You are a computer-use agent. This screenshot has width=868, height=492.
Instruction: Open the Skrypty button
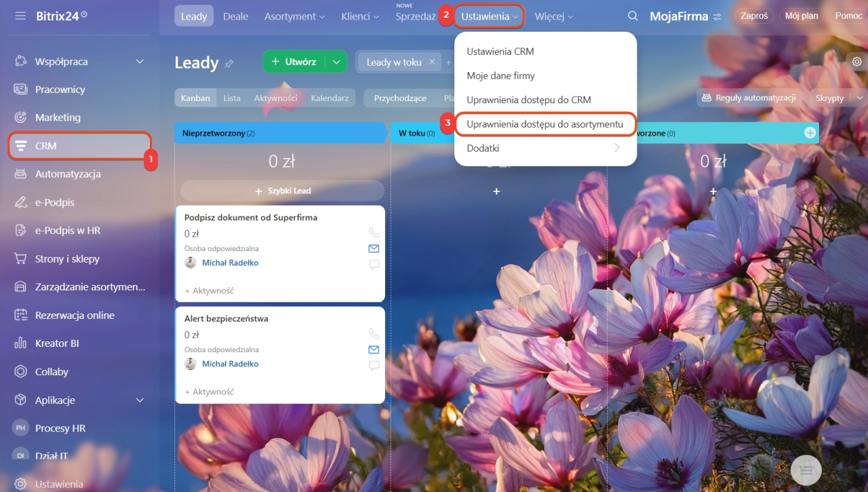(x=830, y=98)
